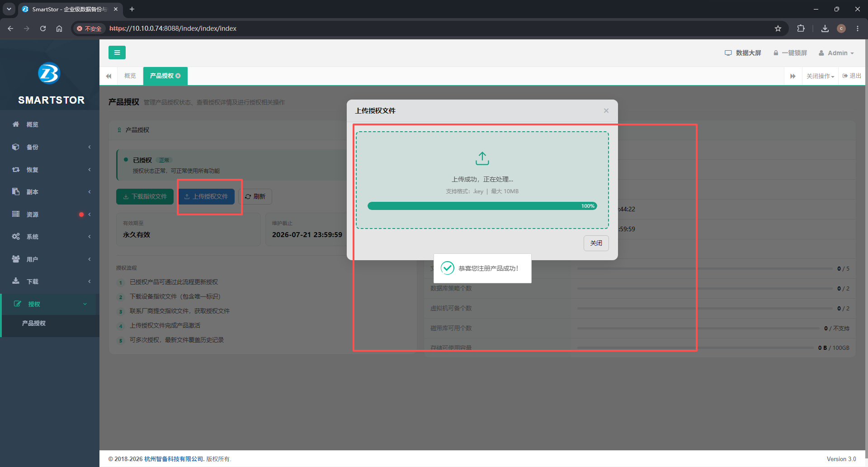Click the 刷新 refresh button

pyautogui.click(x=255, y=196)
